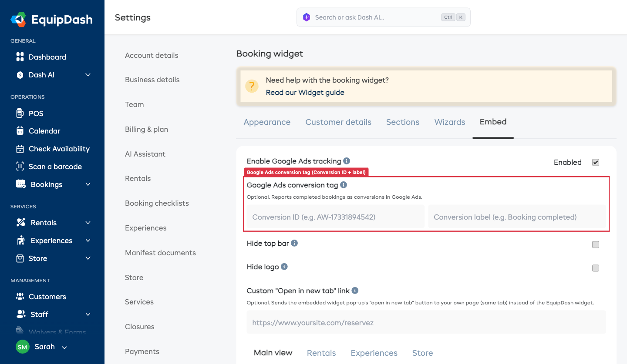This screenshot has height=364, width=627.
Task: Select the Main view sub-tab
Action: (x=273, y=353)
